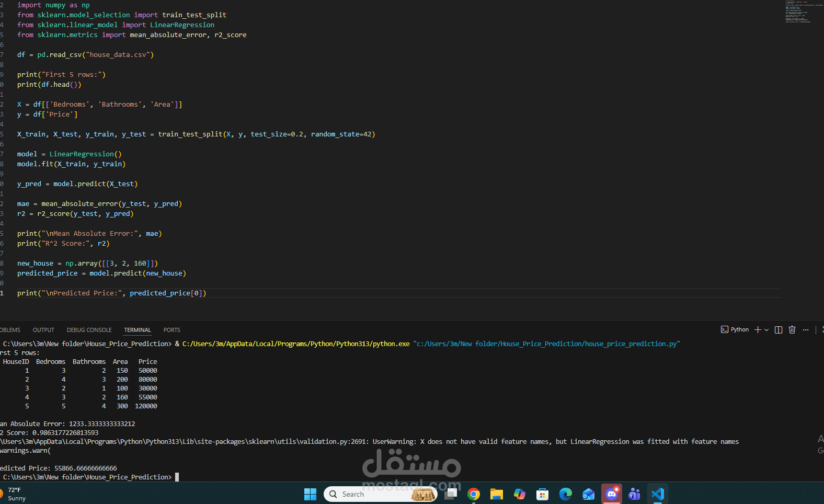Click the print(df.head()) line

(x=49, y=85)
